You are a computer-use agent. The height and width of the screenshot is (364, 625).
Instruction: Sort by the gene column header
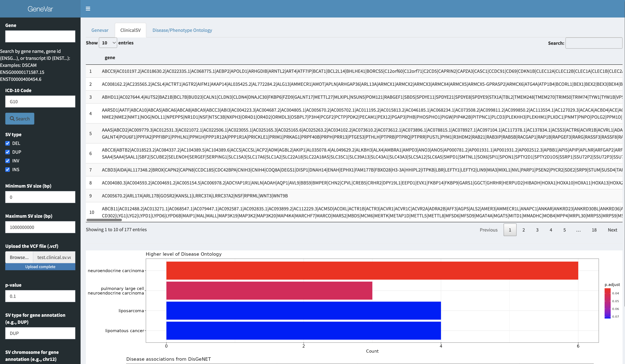point(110,58)
